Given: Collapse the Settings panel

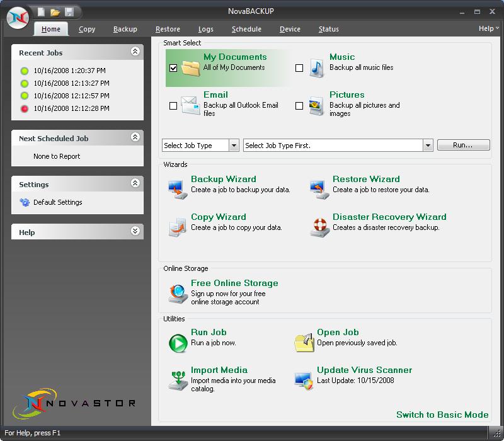Looking at the screenshot, I should tap(135, 183).
